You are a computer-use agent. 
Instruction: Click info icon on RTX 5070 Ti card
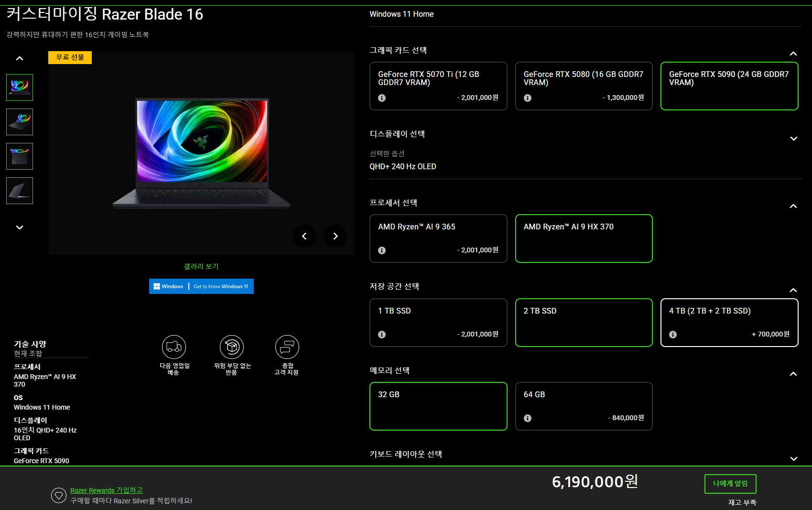pyautogui.click(x=382, y=98)
